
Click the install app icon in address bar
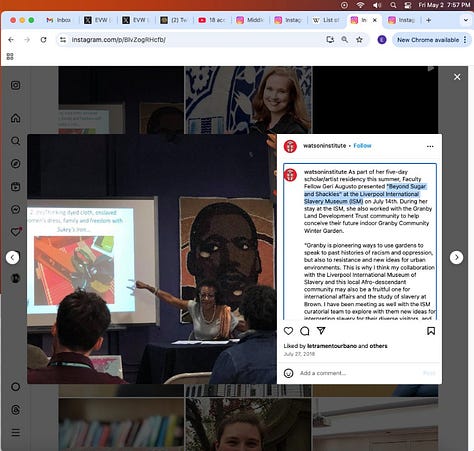coord(330,40)
